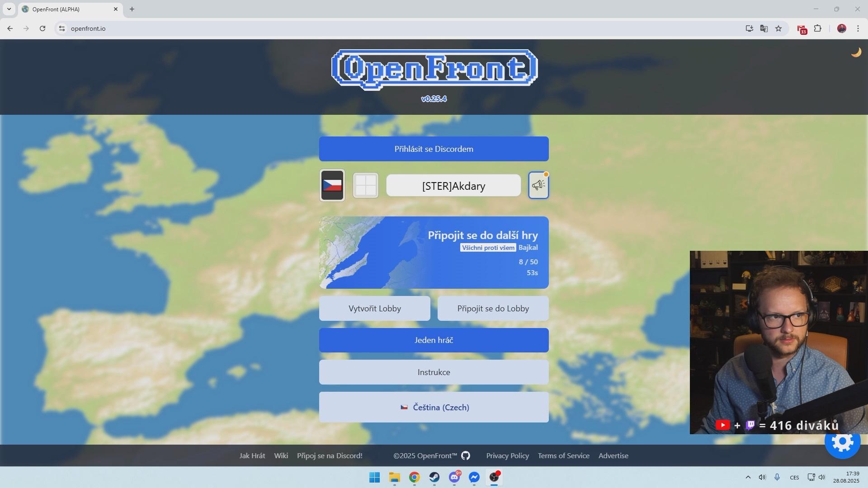Open the Advertise link
The width and height of the screenshot is (868, 488).
coord(613,455)
